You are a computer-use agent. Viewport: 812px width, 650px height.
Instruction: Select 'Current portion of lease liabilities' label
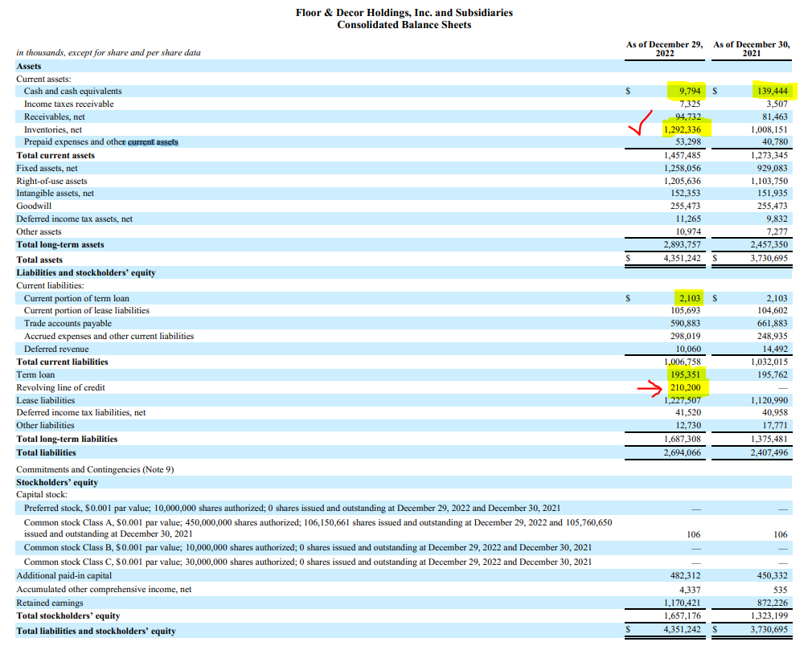[x=87, y=310]
